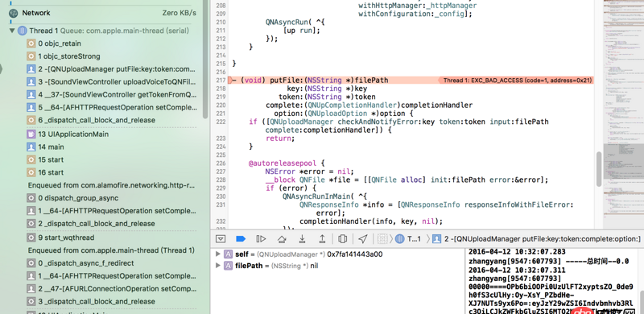The image size is (644, 314).
Task: Expand the filePath variable in the debugger
Action: [x=218, y=266]
